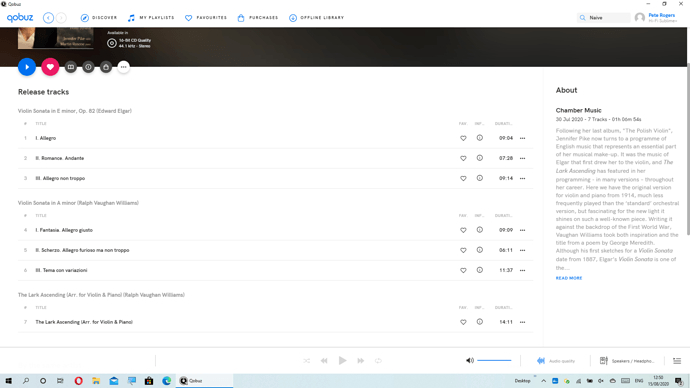Image resolution: width=690 pixels, height=388 pixels.
Task: Open Windows notification center
Action: tap(679, 381)
